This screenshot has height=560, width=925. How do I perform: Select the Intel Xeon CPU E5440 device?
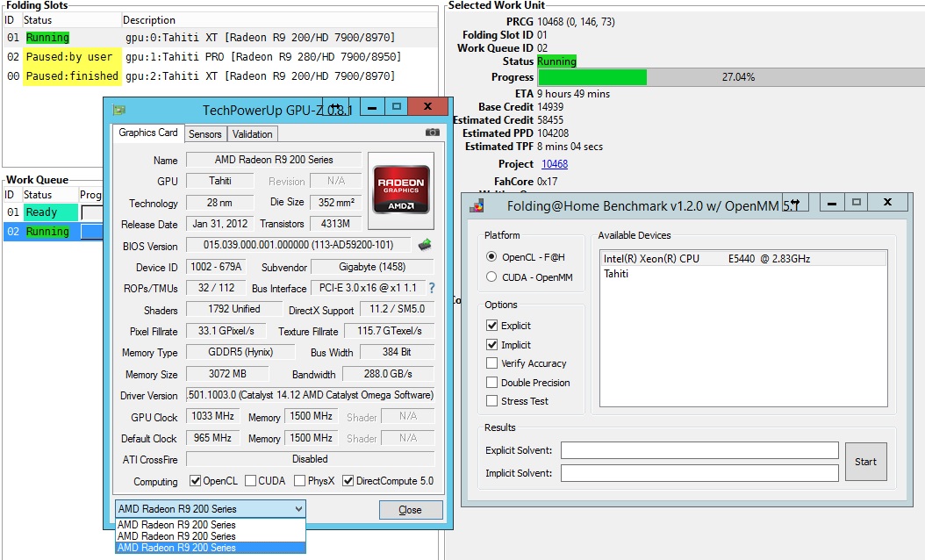tap(743, 258)
